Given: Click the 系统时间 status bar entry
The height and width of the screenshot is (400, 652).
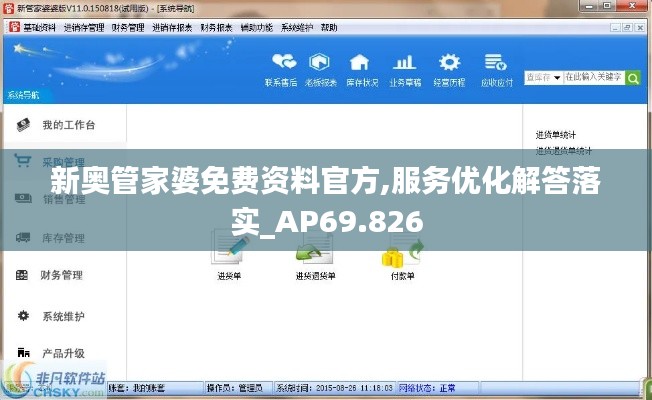Looking at the screenshot, I should point(334,388).
